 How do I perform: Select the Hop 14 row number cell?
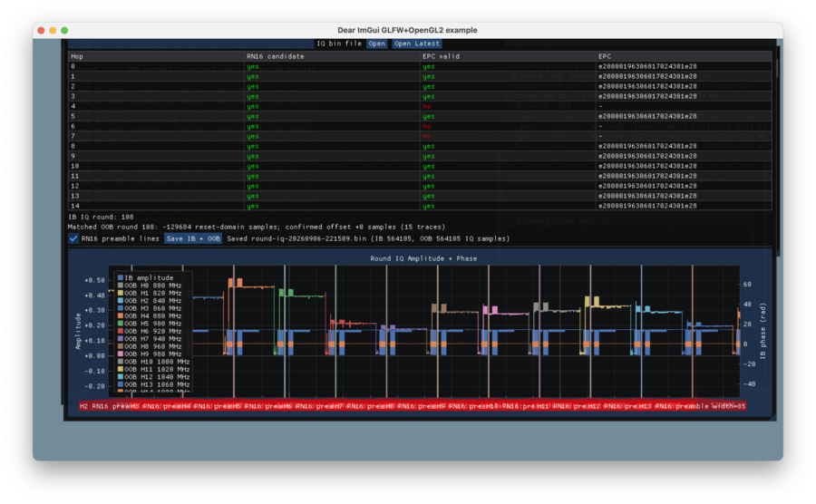point(75,206)
